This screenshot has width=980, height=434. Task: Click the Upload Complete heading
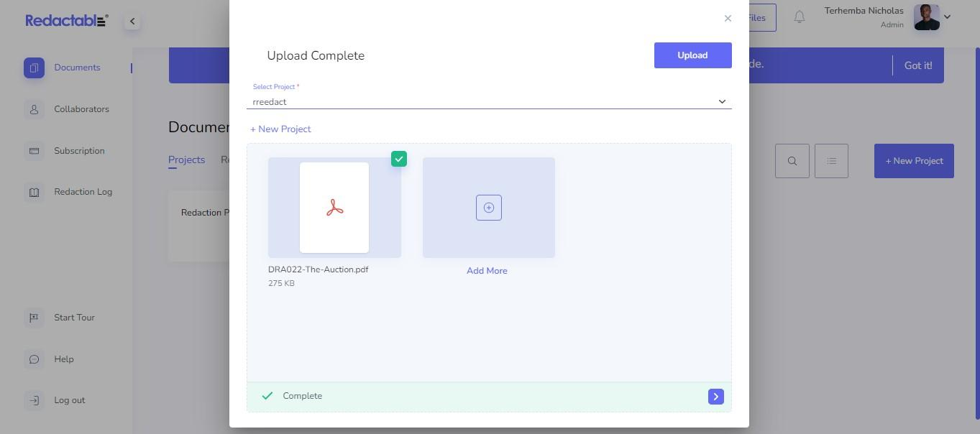tap(316, 55)
